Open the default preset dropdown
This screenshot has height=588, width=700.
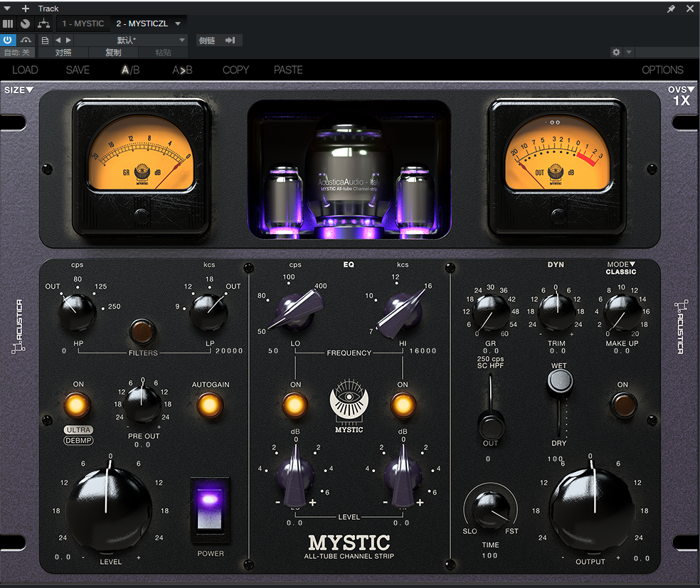tap(130, 40)
